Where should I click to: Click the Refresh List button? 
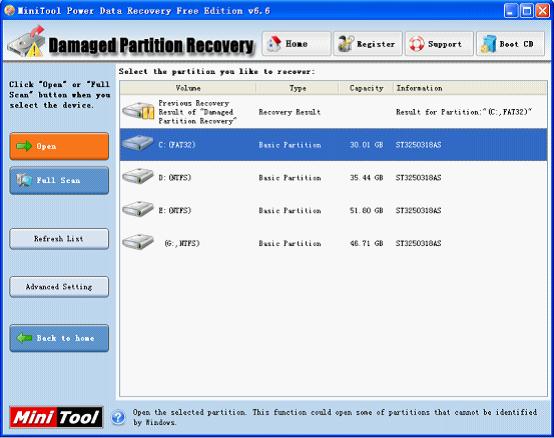click(59, 239)
